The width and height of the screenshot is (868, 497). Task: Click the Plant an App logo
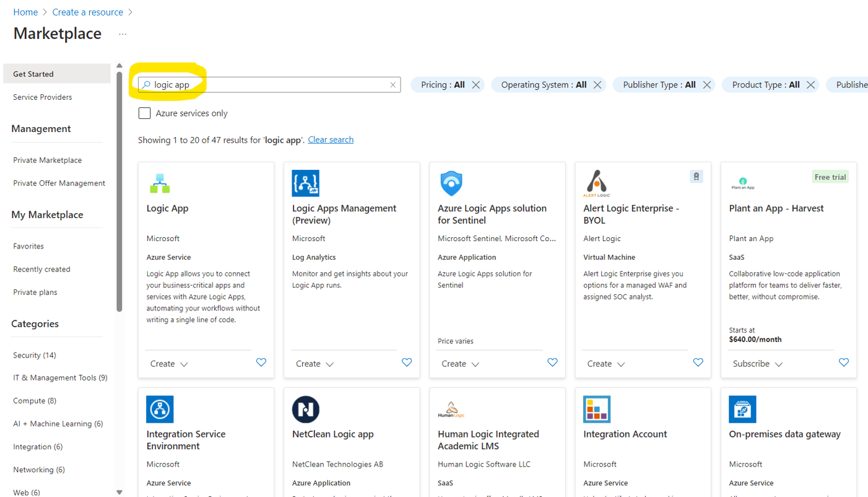(742, 183)
